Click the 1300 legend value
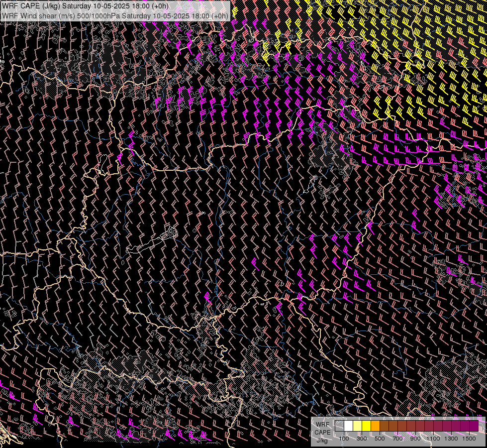Viewport: 487px width, 448px height. pos(451,439)
